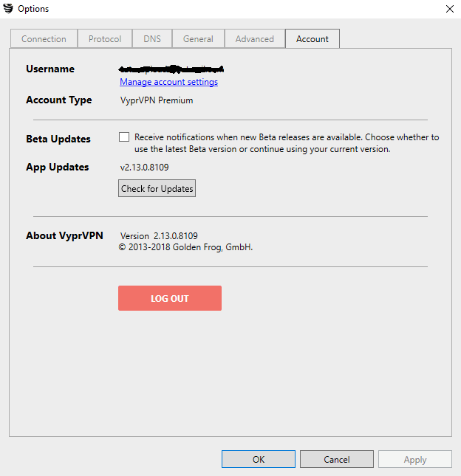
Task: Open the Protocol tab
Action: pyautogui.click(x=105, y=39)
